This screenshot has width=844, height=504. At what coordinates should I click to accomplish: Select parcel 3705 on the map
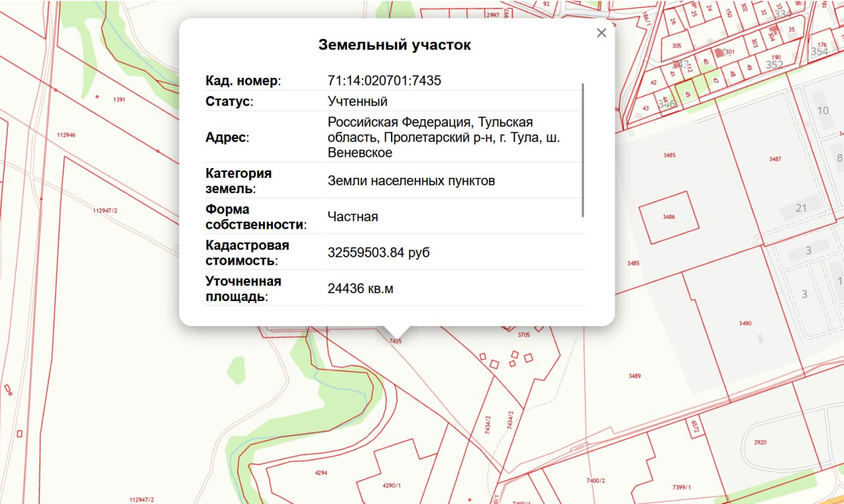pyautogui.click(x=524, y=335)
